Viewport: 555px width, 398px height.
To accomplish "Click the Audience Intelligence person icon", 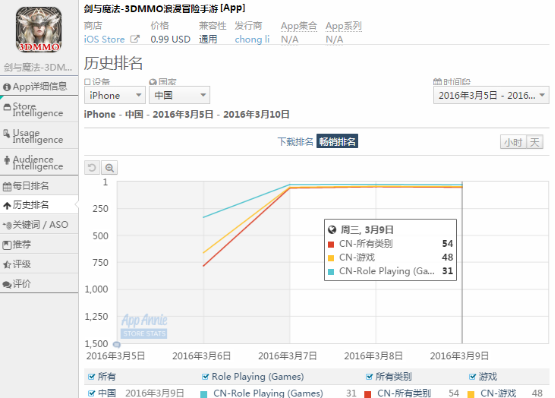I will pos(7,160).
